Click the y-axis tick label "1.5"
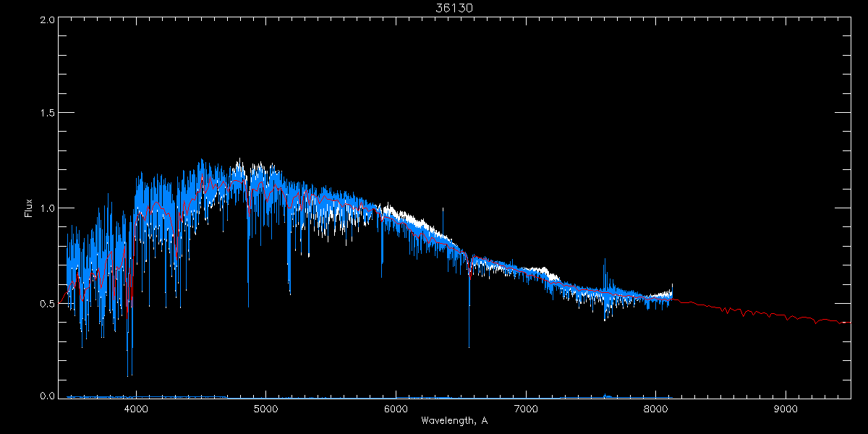868x434 pixels. pos(48,114)
